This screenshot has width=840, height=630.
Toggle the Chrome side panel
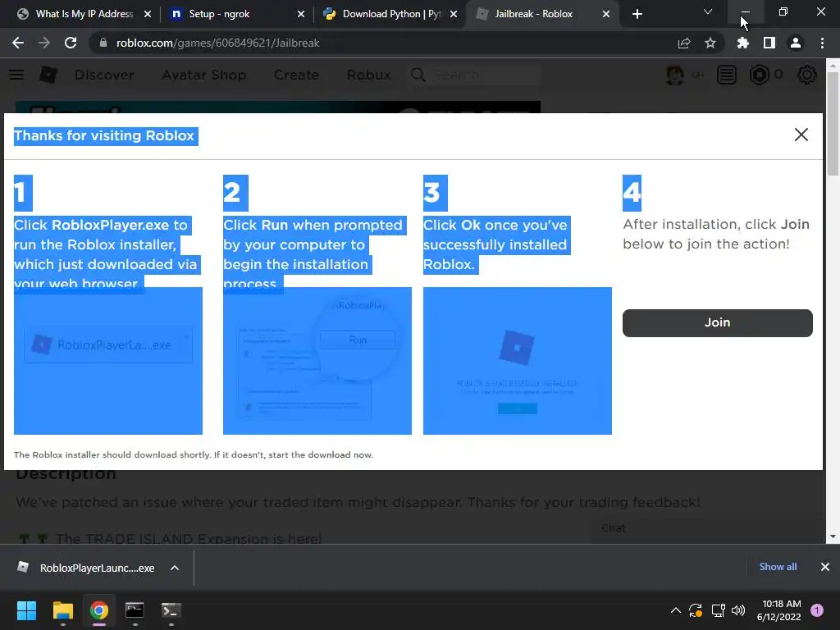pyautogui.click(x=769, y=43)
